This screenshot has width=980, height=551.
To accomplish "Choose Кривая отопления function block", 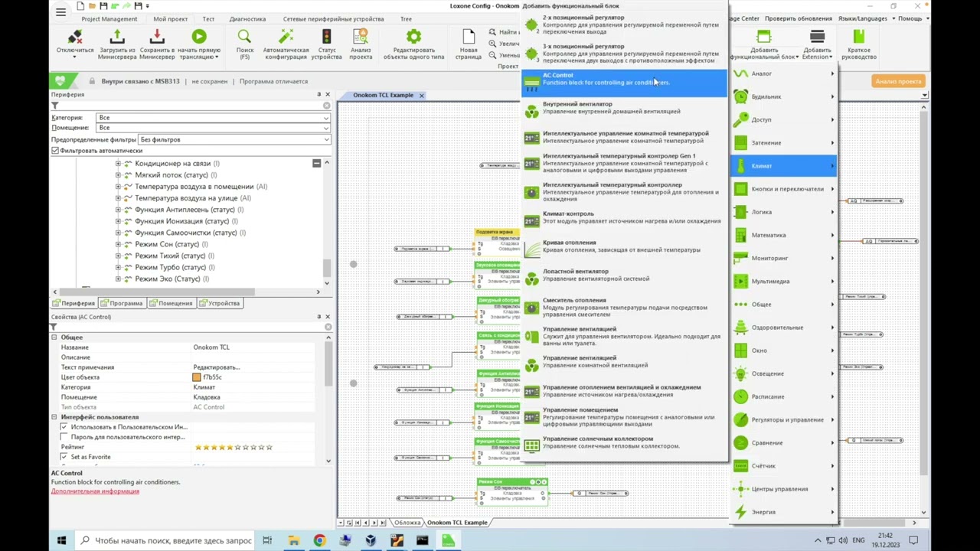I will pos(624,246).
